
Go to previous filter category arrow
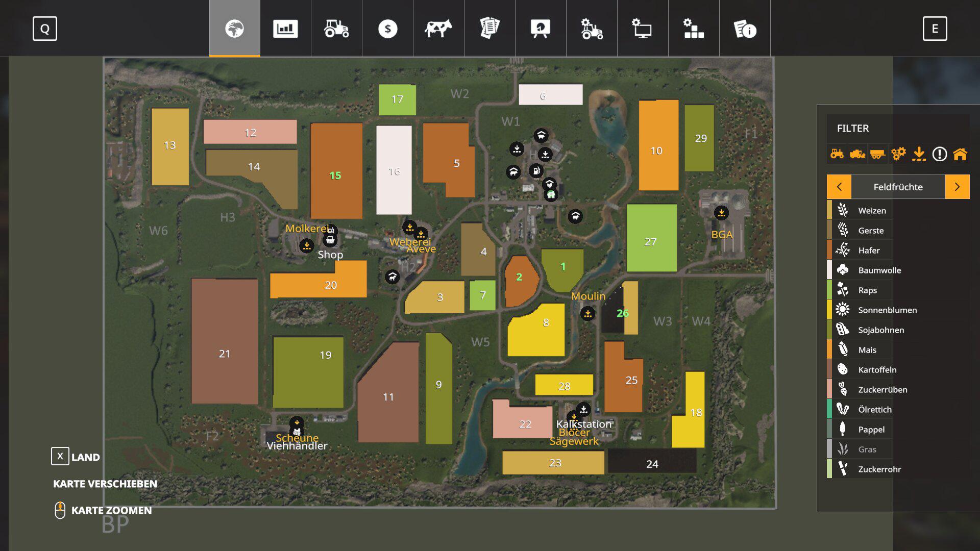click(839, 187)
